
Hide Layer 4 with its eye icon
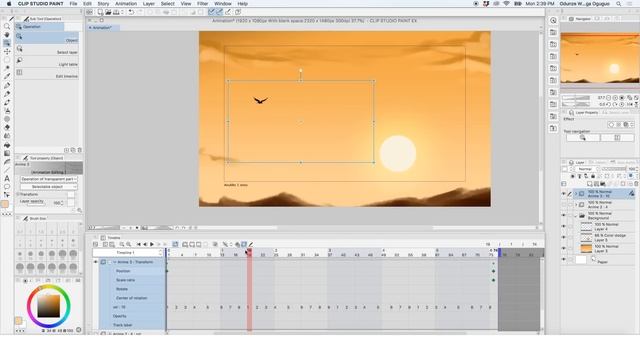[x=564, y=227]
